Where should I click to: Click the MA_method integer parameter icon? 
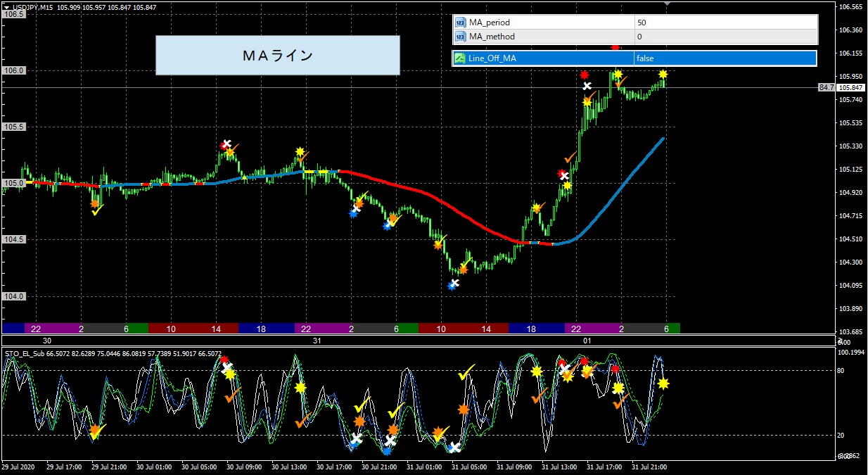coord(460,37)
